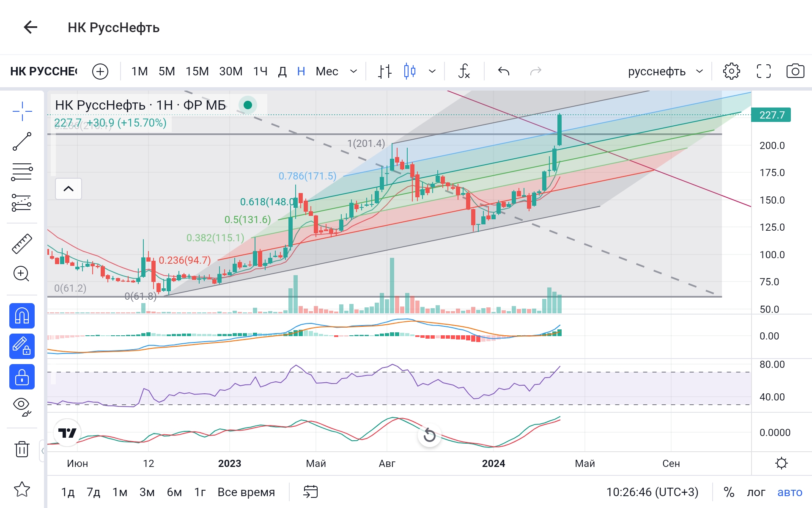The image size is (812, 508).
Task: Click the 227.7 current price label
Action: pos(771,115)
